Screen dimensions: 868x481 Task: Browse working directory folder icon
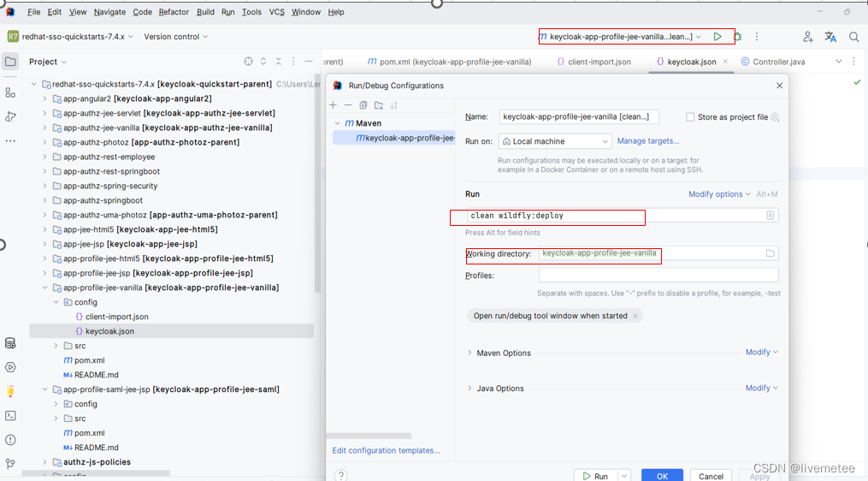(770, 253)
